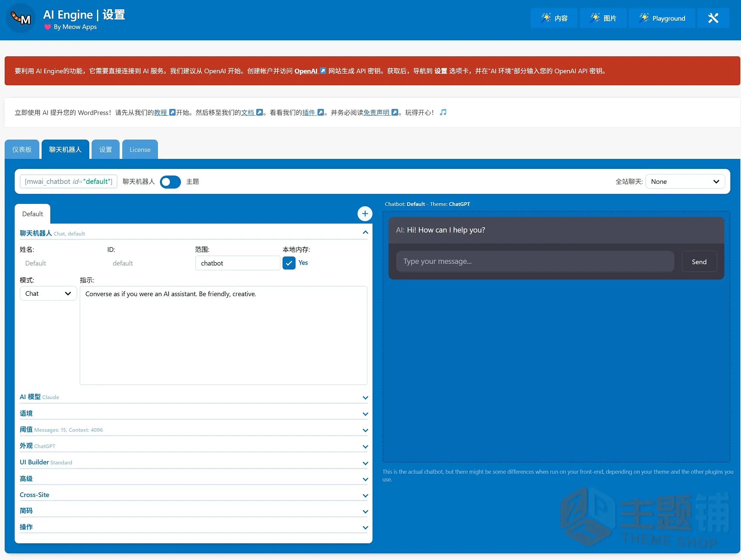Switch to the 设置 tab
Screen dimensions: 741x560
[106, 149]
